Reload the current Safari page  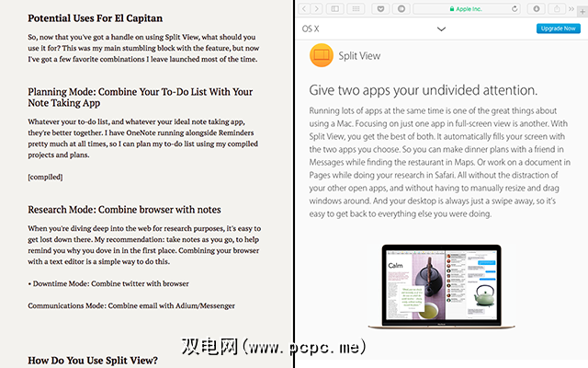pos(514,8)
